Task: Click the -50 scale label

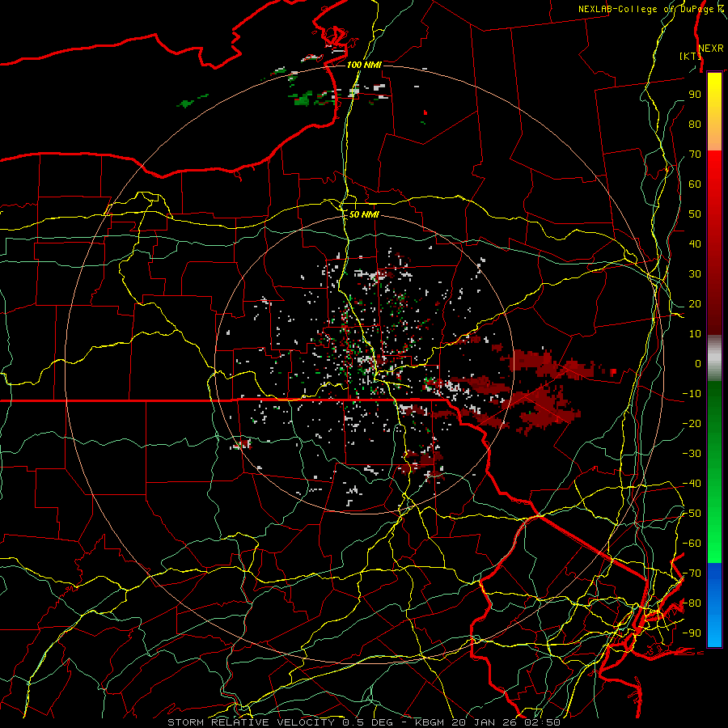Action: (692, 514)
